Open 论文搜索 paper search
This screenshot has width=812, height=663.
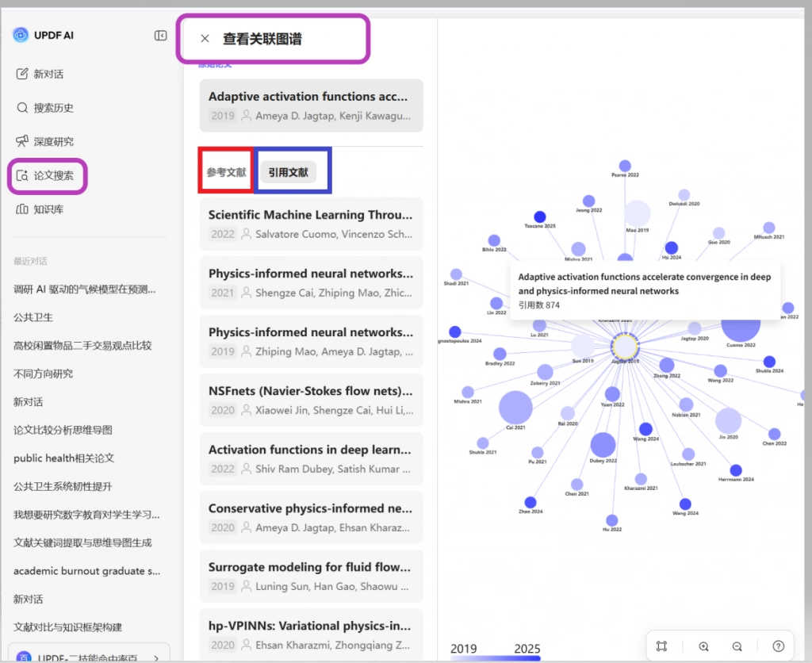(45, 175)
